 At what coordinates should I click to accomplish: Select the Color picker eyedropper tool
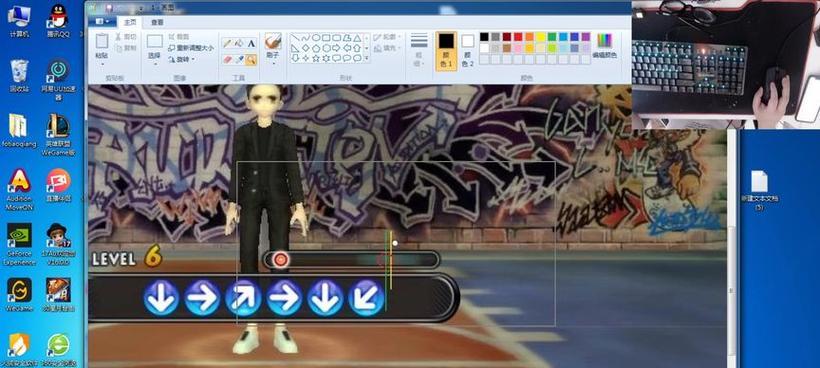pyautogui.click(x=239, y=59)
